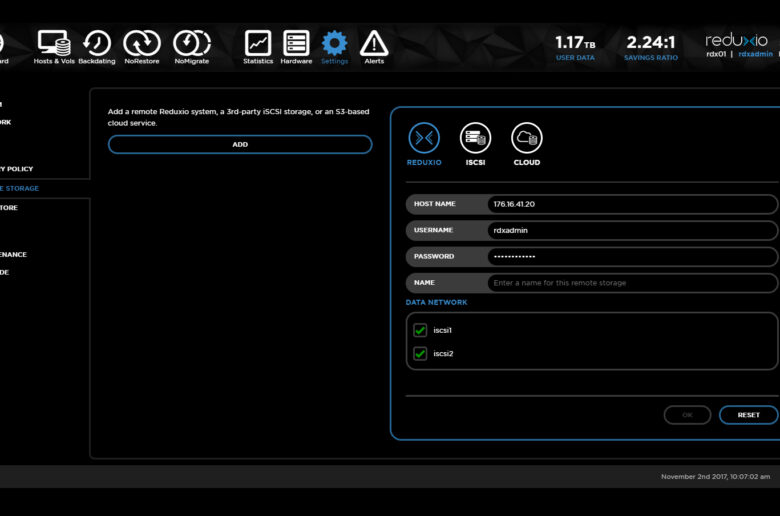The image size is (780, 516).
Task: Open the Alerts page
Action: 374,47
